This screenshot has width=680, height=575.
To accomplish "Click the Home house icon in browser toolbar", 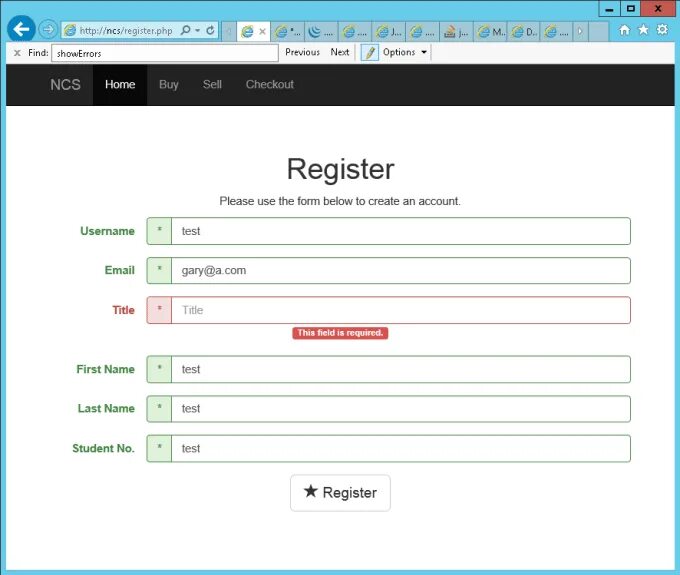I will pyautogui.click(x=624, y=30).
